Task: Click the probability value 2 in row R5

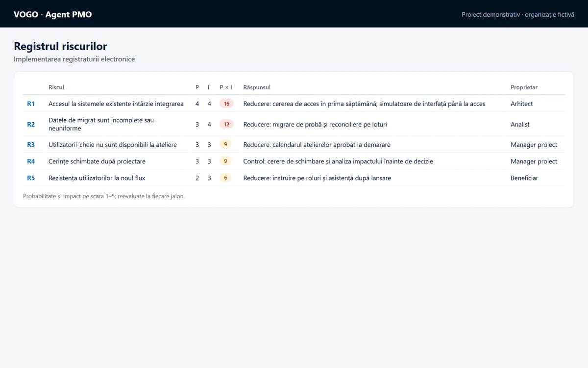Action: pyautogui.click(x=197, y=178)
